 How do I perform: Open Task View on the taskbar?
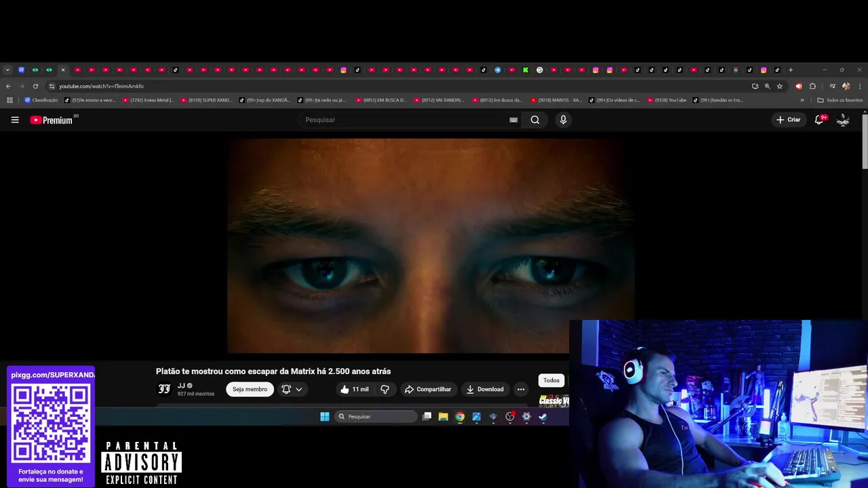click(x=427, y=417)
